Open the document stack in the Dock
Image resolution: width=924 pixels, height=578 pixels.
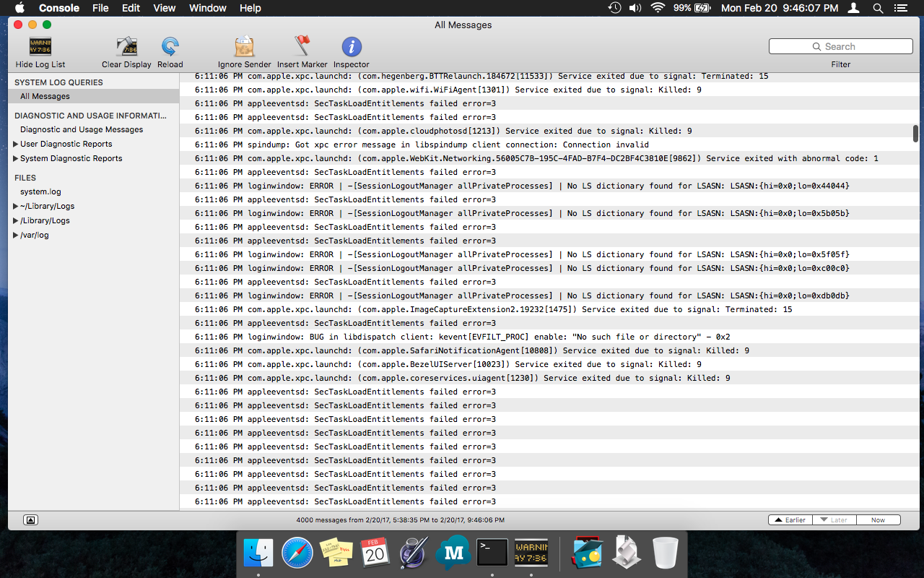(627, 553)
